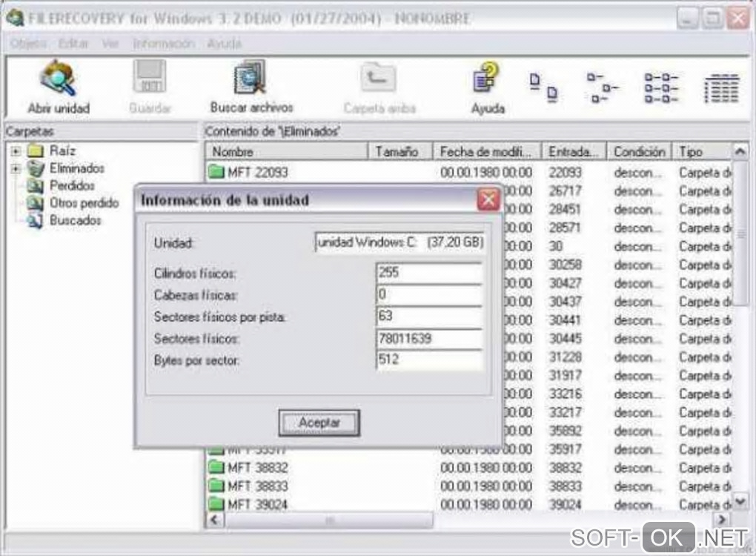The height and width of the screenshot is (556, 756).
Task: Switch to list view icon
Action: coord(661,87)
